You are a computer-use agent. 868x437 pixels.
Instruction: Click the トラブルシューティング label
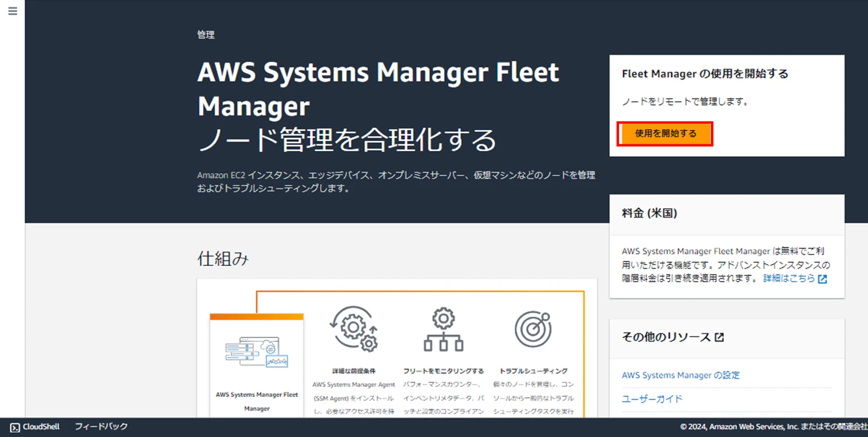click(x=534, y=371)
